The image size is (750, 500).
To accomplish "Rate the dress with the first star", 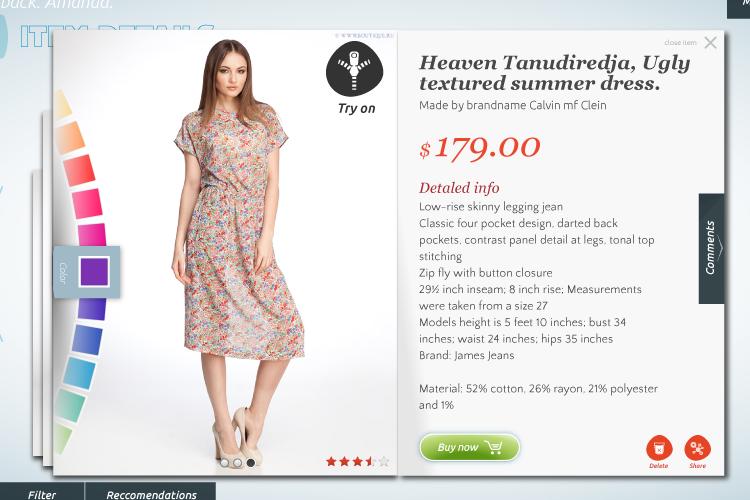I will [331, 461].
